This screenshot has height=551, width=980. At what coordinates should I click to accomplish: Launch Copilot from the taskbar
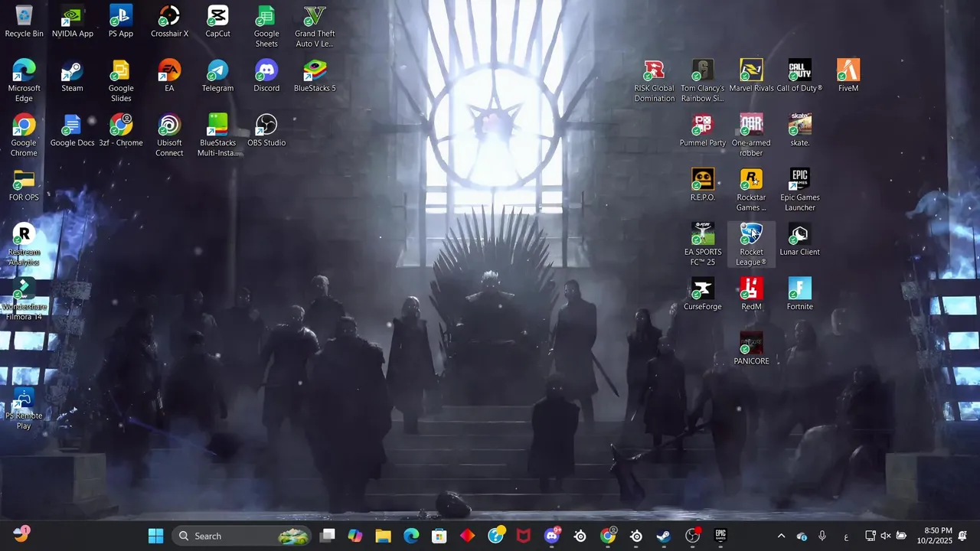click(x=355, y=536)
